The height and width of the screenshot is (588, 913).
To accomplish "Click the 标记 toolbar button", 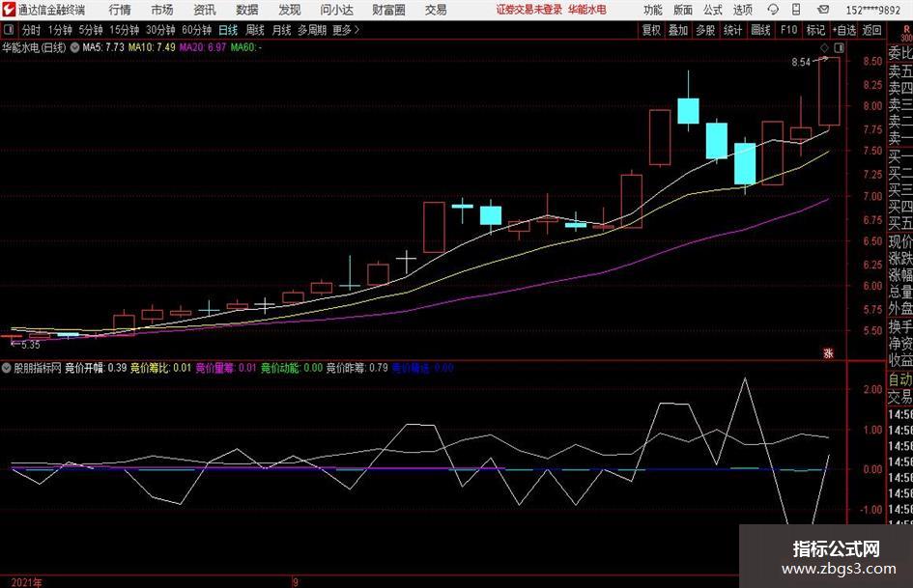I will tap(815, 30).
